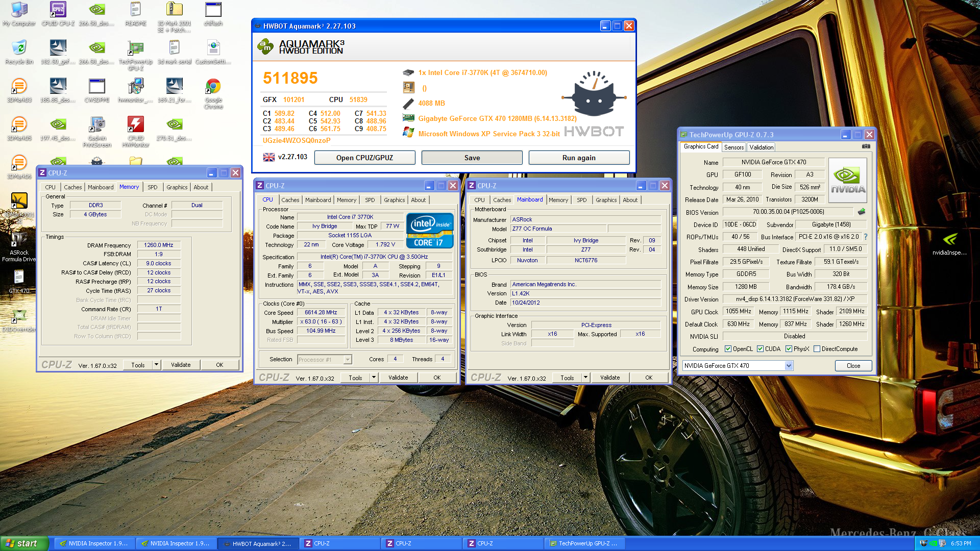The image size is (980, 551).
Task: Toggle the CUDA checkbox
Action: point(760,349)
